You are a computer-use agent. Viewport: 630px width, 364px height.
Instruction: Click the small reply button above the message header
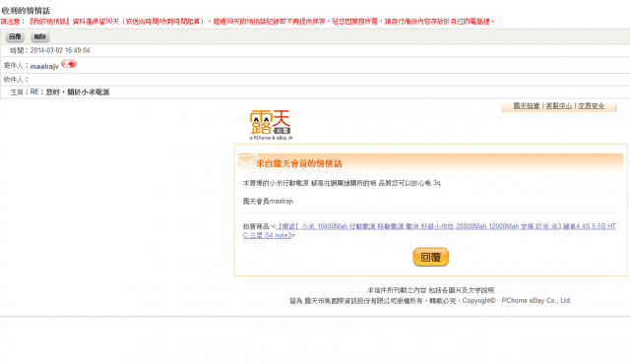15,37
